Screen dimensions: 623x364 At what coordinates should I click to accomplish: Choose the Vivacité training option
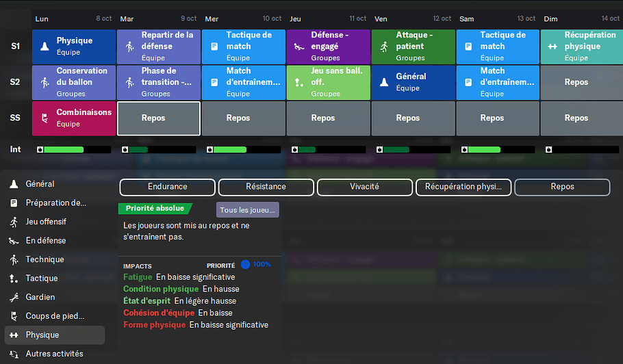[364, 187]
